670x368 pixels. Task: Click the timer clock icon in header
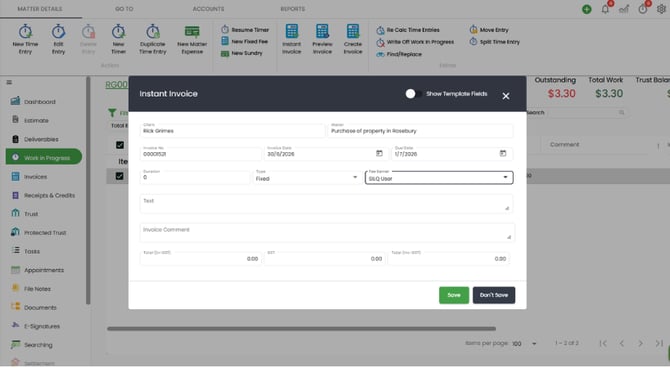(643, 9)
